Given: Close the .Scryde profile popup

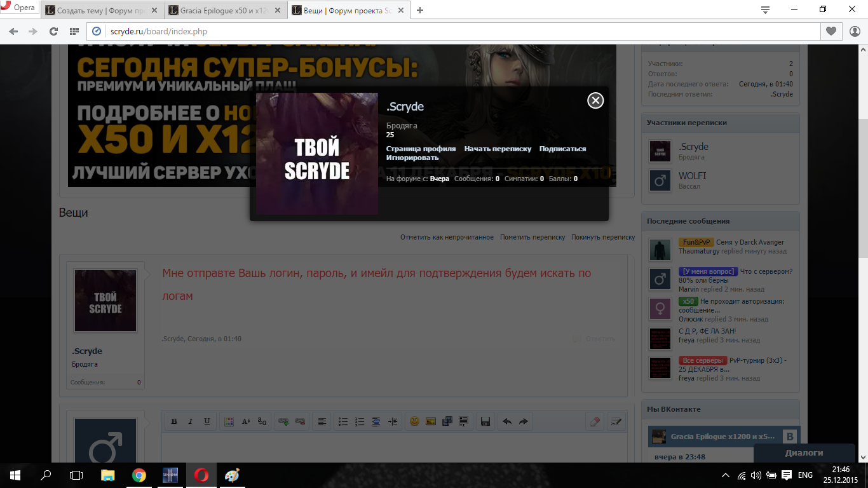Looking at the screenshot, I should pyautogui.click(x=595, y=100).
